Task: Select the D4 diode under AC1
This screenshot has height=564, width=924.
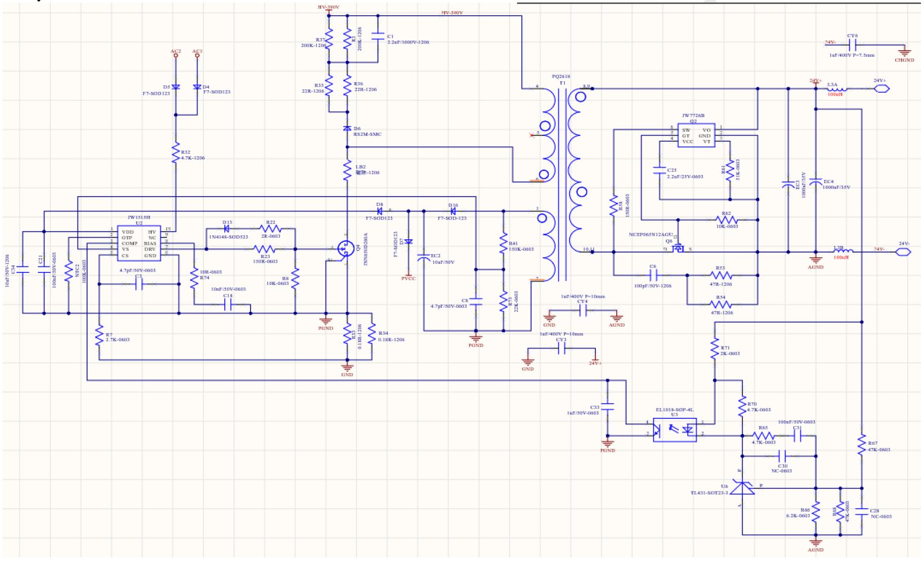Action: (x=197, y=87)
